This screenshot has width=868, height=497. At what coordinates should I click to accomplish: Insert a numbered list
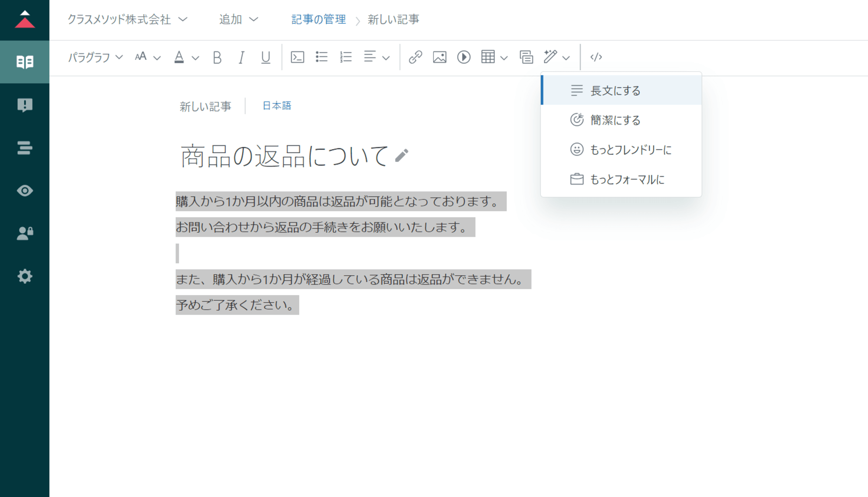point(346,57)
